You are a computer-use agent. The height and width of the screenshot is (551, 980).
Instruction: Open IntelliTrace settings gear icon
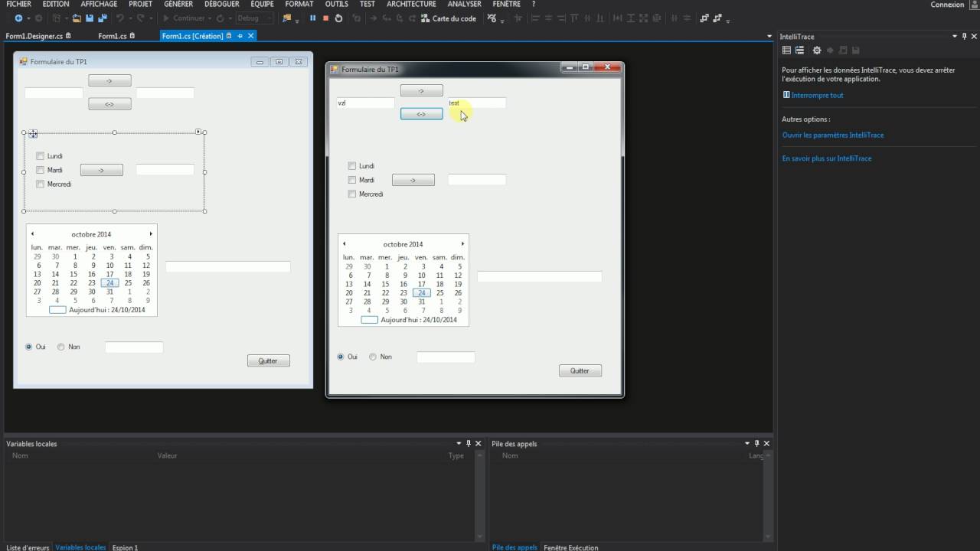(x=817, y=51)
